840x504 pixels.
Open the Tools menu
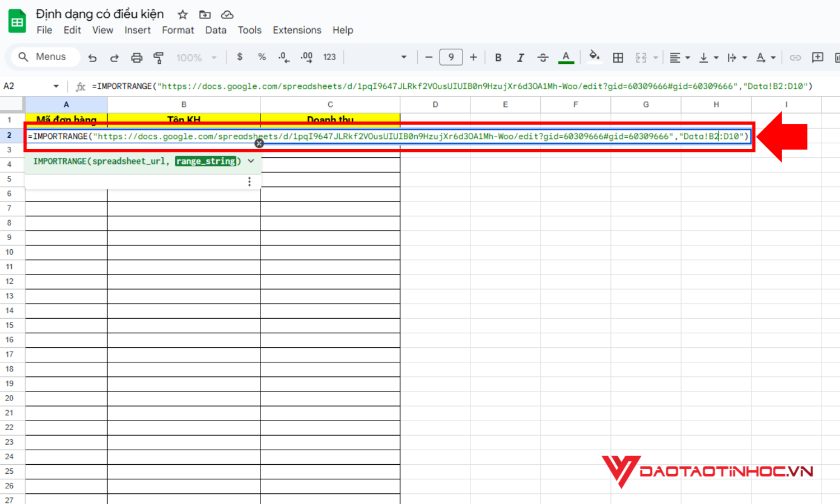(250, 30)
